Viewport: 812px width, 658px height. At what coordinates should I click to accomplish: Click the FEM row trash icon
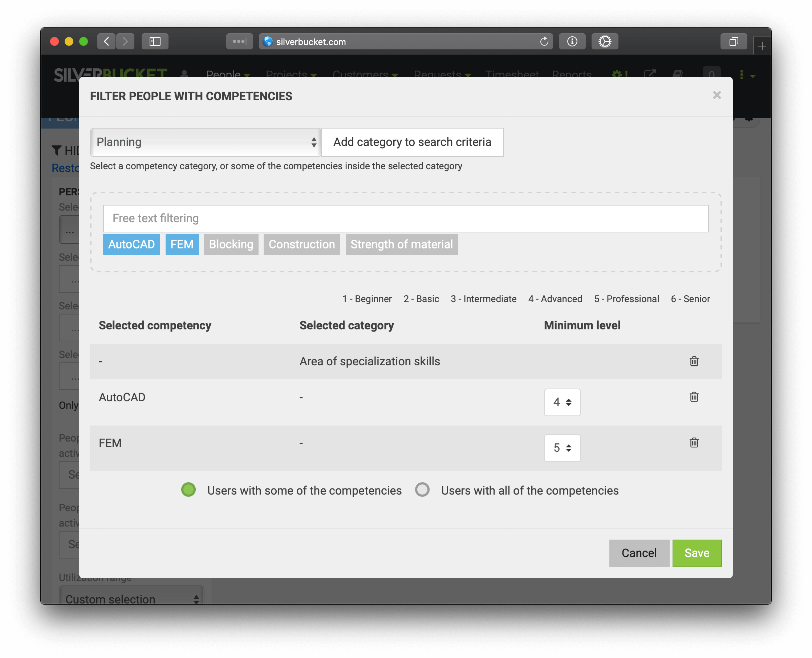pyautogui.click(x=694, y=443)
